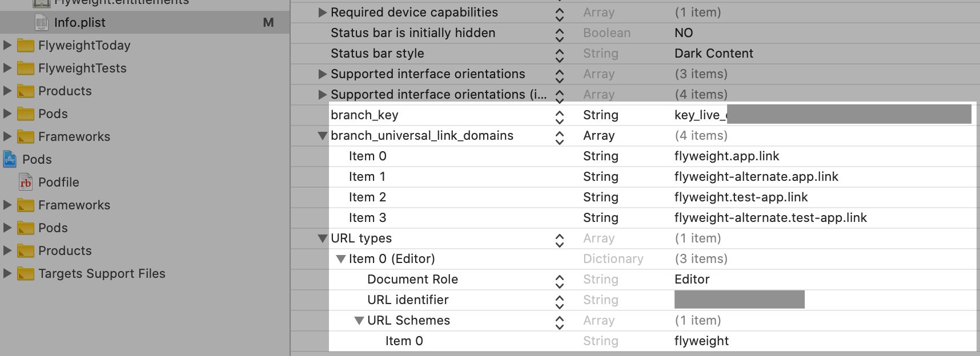
Task: Edit the URL Schemes flyweight value
Action: point(701,341)
